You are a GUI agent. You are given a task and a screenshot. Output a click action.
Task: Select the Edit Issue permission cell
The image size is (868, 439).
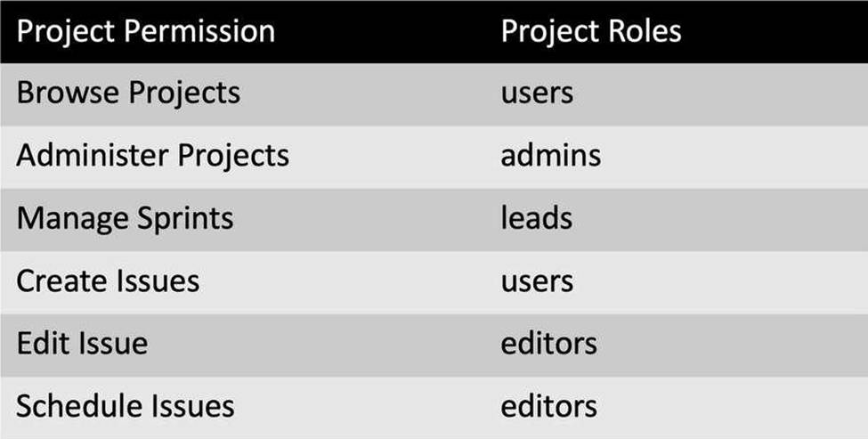tap(82, 343)
